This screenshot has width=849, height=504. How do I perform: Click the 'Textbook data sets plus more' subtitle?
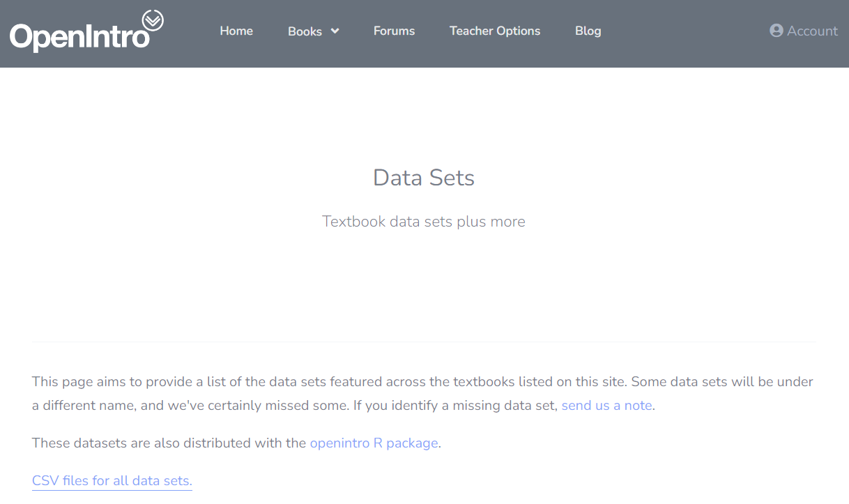pos(424,222)
